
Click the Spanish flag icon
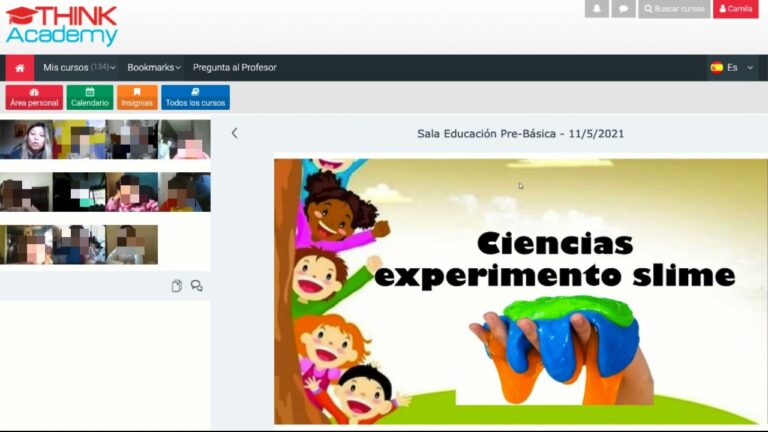tap(717, 68)
